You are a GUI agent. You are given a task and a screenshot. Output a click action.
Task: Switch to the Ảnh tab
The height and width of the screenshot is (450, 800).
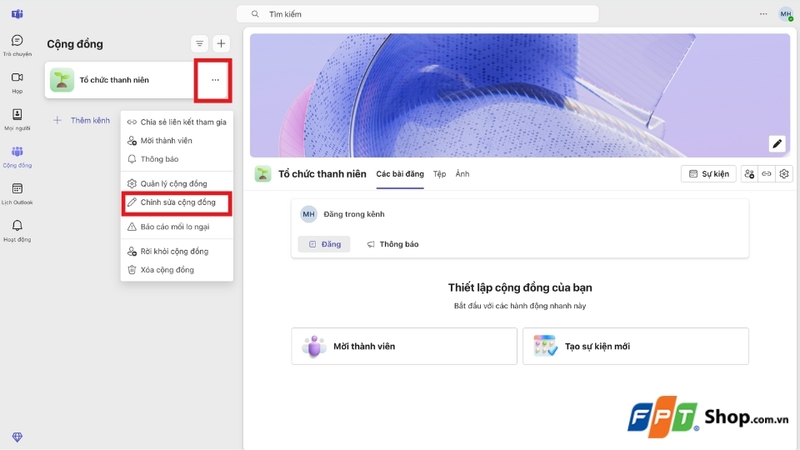[462, 174]
